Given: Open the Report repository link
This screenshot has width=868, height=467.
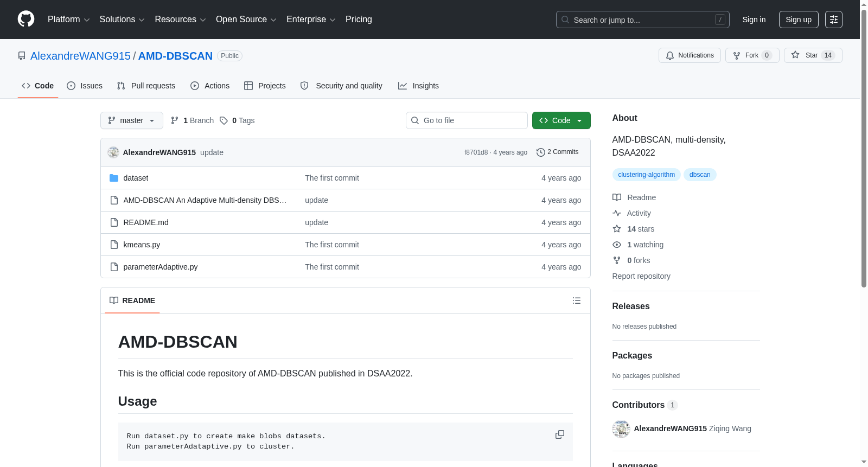Looking at the screenshot, I should (x=641, y=276).
